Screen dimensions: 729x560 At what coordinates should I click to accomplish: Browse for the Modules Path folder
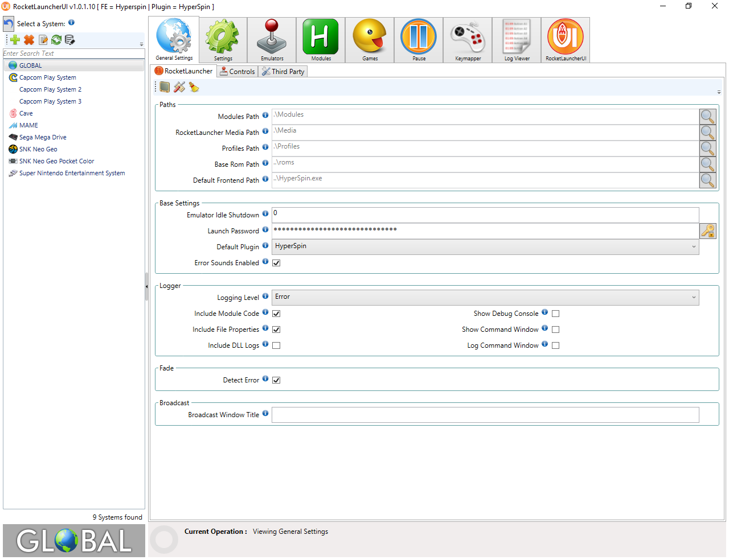pos(707,117)
